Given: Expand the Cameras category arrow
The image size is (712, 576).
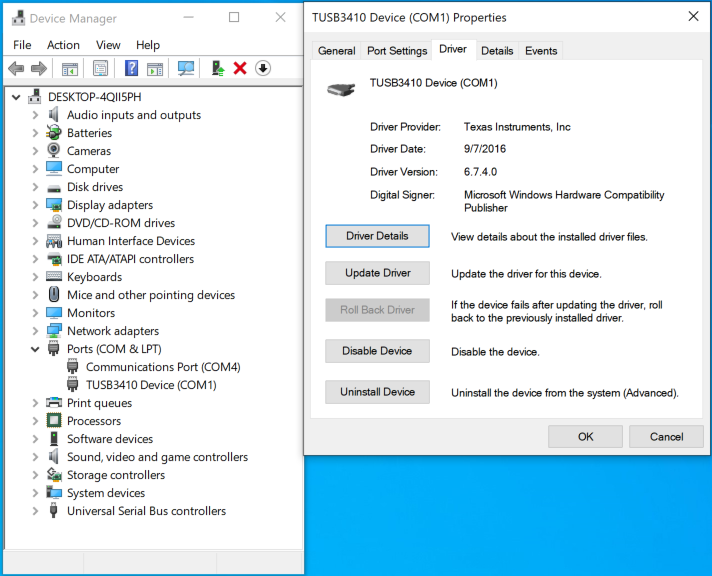Looking at the screenshot, I should coord(35,151).
